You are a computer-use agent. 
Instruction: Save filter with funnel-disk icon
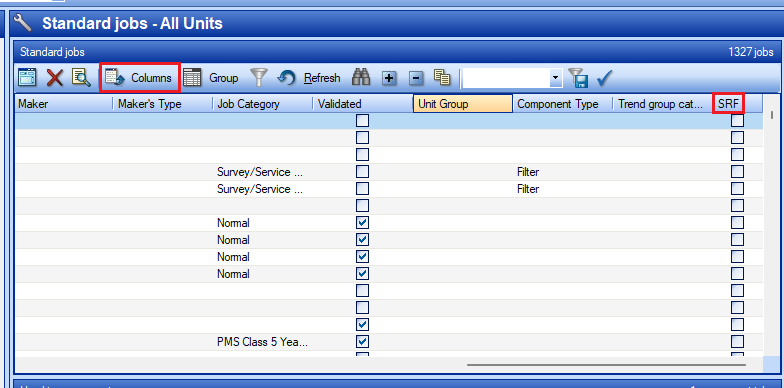[x=578, y=78]
